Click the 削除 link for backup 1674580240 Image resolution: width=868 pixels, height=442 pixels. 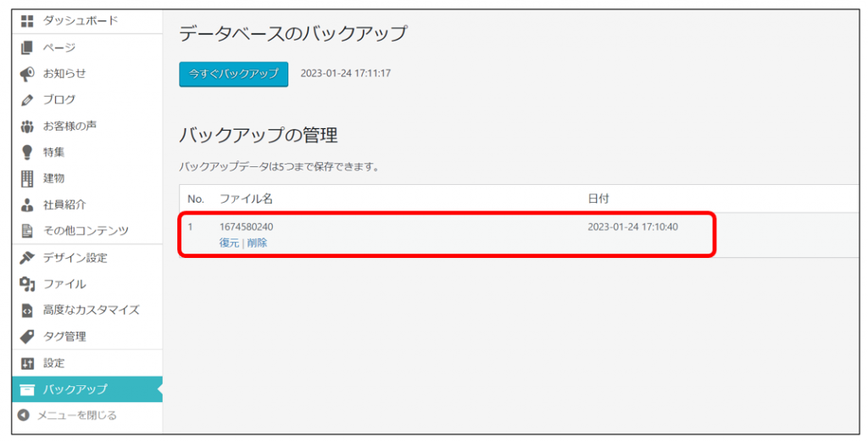257,243
